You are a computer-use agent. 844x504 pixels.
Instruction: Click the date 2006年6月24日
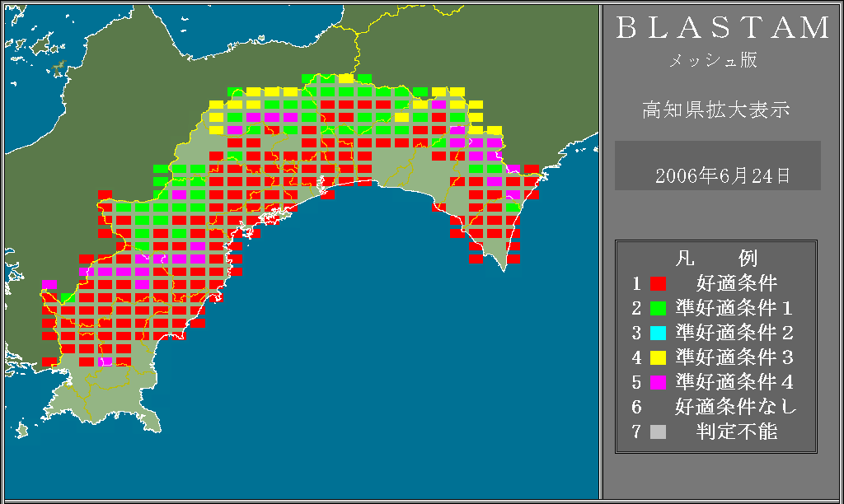(x=723, y=176)
